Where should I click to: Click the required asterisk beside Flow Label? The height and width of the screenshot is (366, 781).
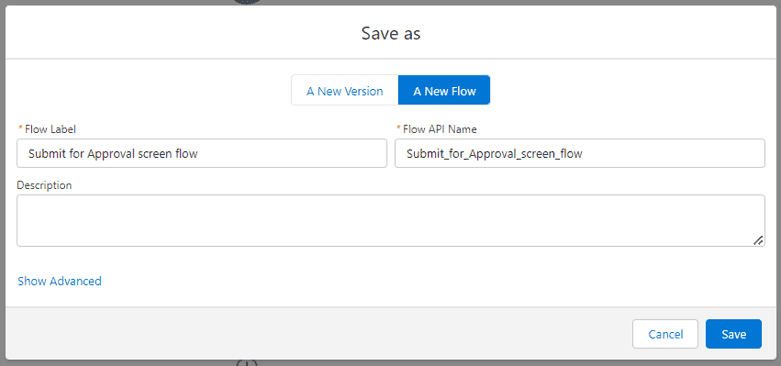coord(20,128)
